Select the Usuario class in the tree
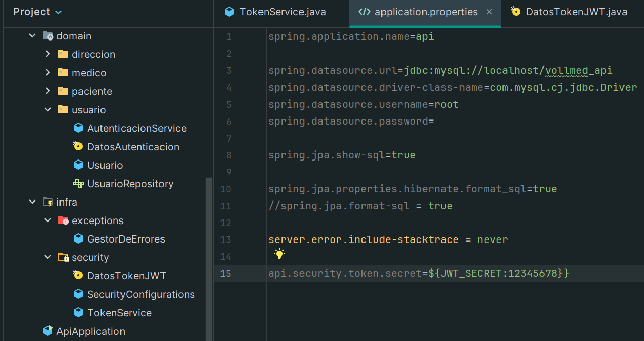 (105, 165)
